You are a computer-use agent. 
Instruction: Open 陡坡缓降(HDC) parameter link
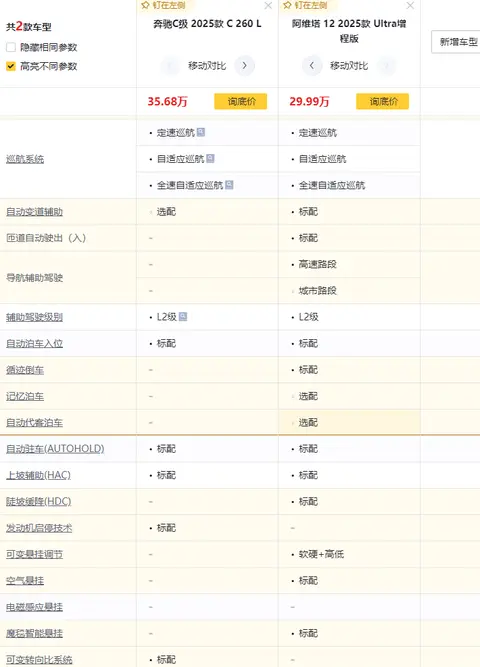pyautogui.click(x=39, y=502)
